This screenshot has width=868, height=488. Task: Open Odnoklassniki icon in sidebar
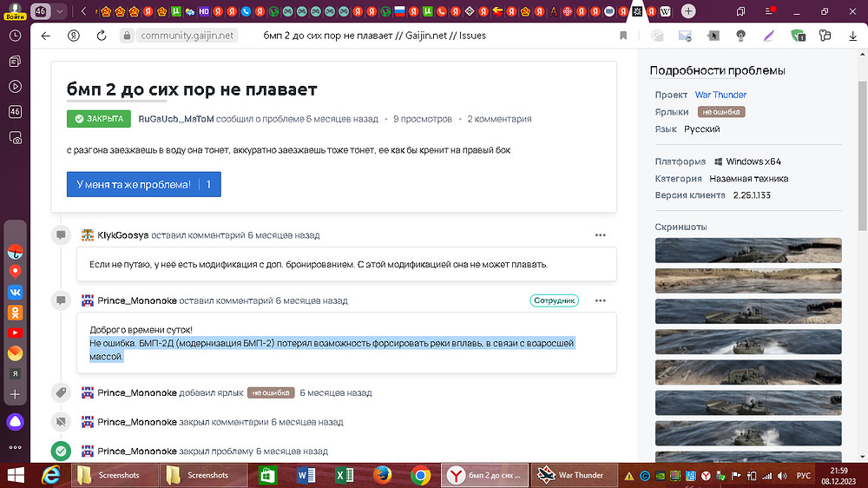pos(15,313)
